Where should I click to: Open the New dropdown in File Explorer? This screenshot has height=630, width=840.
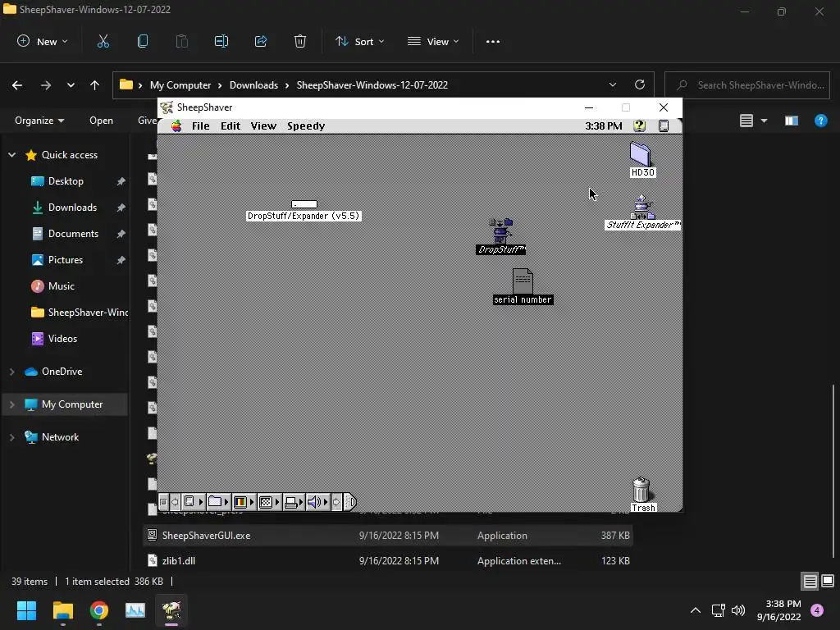pyautogui.click(x=43, y=41)
